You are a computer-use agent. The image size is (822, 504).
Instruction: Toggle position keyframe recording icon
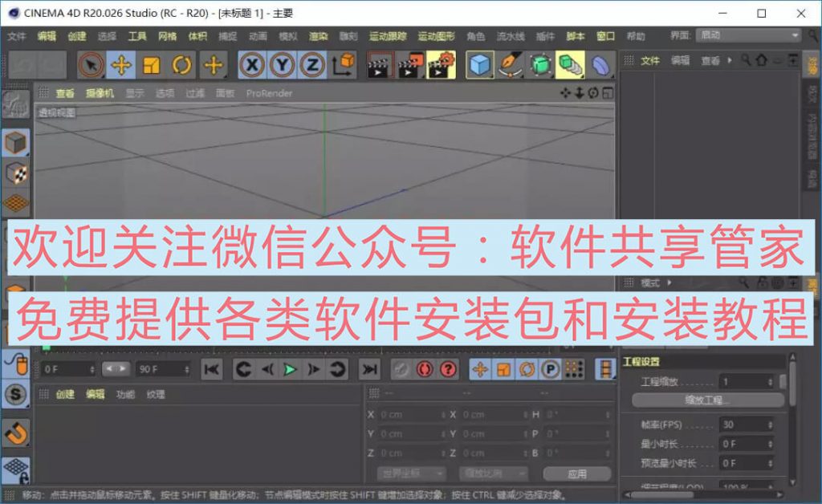pyautogui.click(x=480, y=369)
